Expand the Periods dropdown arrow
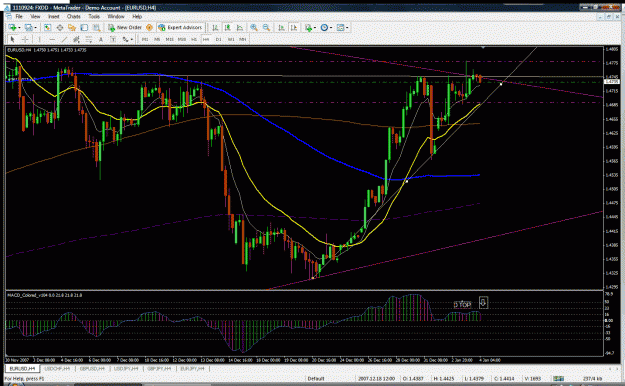Image resolution: width=625 pixels, height=386 pixels. tap(331, 28)
